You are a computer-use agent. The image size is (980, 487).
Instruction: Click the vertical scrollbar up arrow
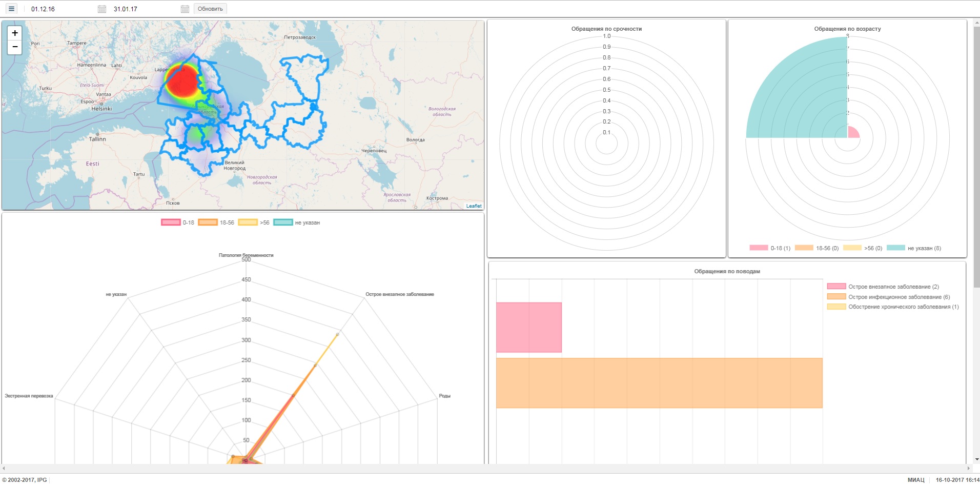click(x=976, y=22)
